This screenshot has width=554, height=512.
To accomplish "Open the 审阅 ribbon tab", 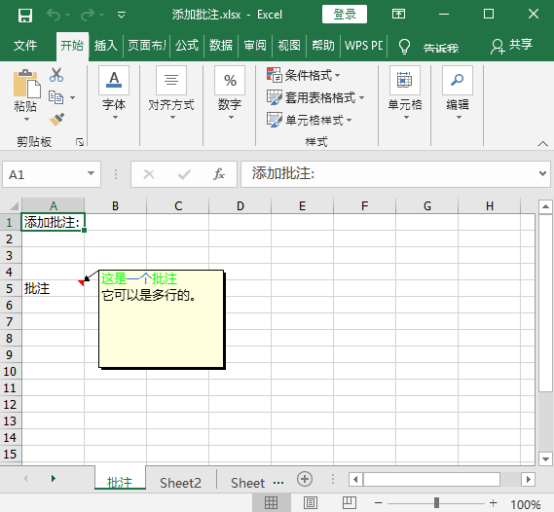I will [255, 45].
